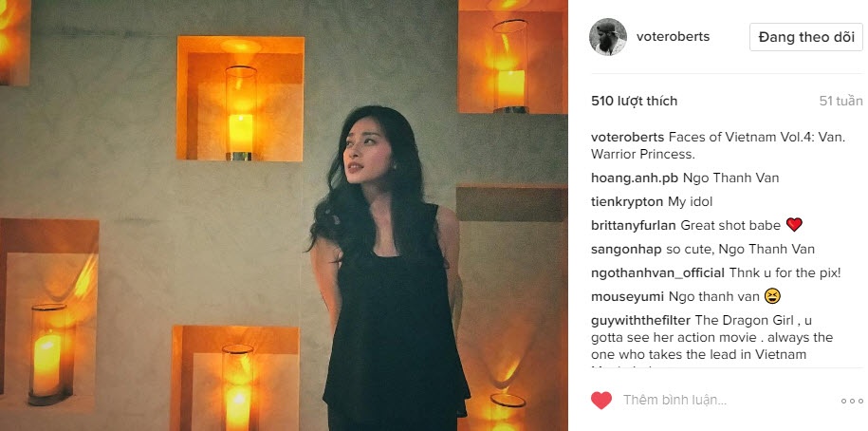Click voteroberts name in the caption
Viewport: 868px width, 431px height.
[627, 138]
